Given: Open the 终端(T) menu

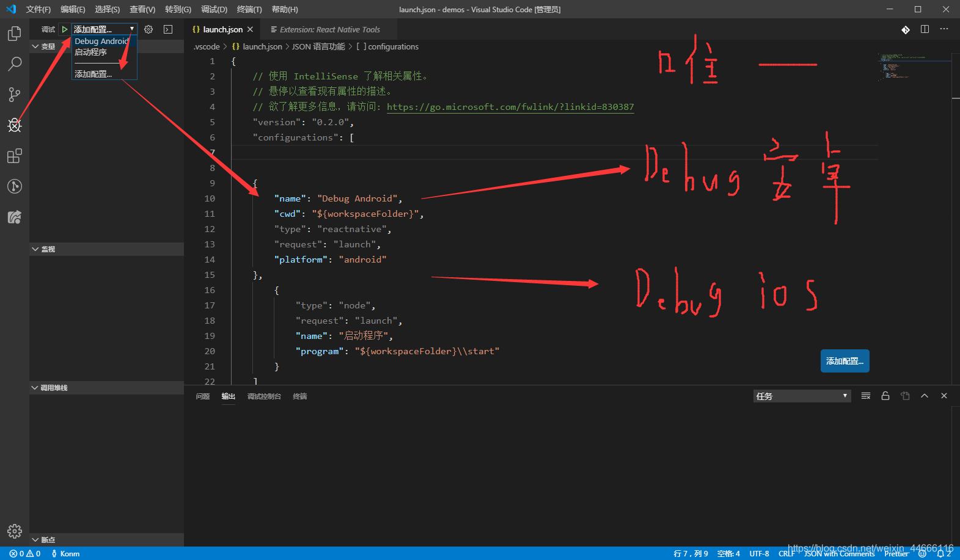Looking at the screenshot, I should pyautogui.click(x=249, y=9).
